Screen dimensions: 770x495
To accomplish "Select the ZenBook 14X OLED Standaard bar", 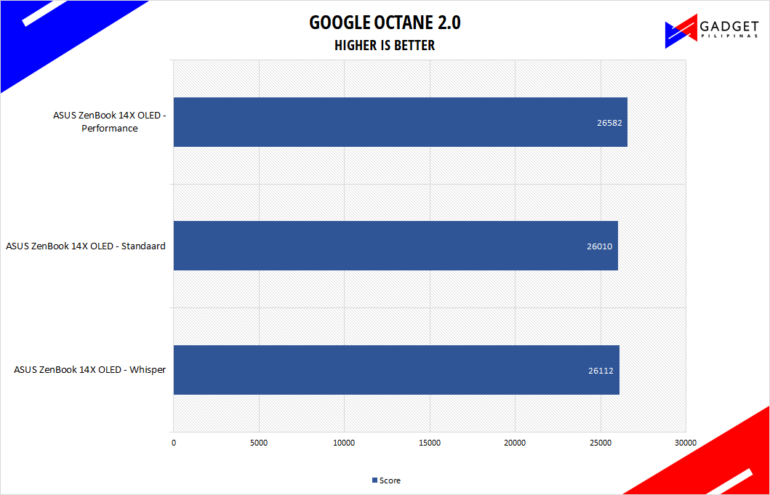I will (395, 246).
